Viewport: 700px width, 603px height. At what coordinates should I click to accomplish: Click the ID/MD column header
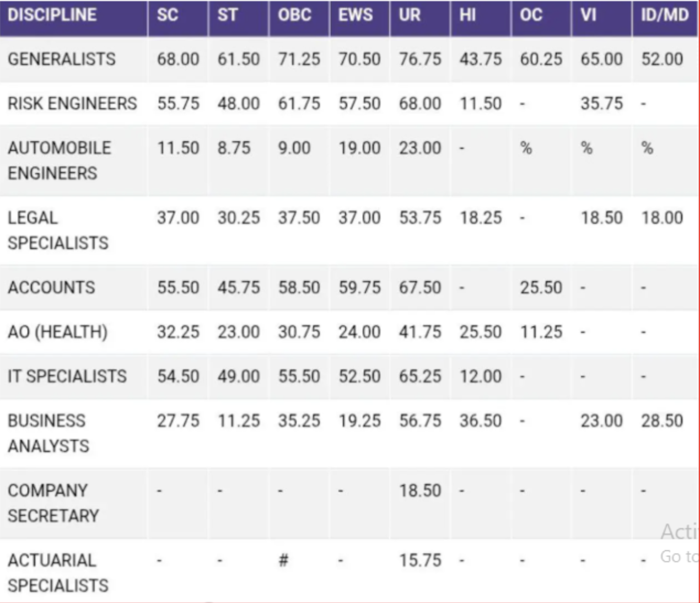coord(665,15)
